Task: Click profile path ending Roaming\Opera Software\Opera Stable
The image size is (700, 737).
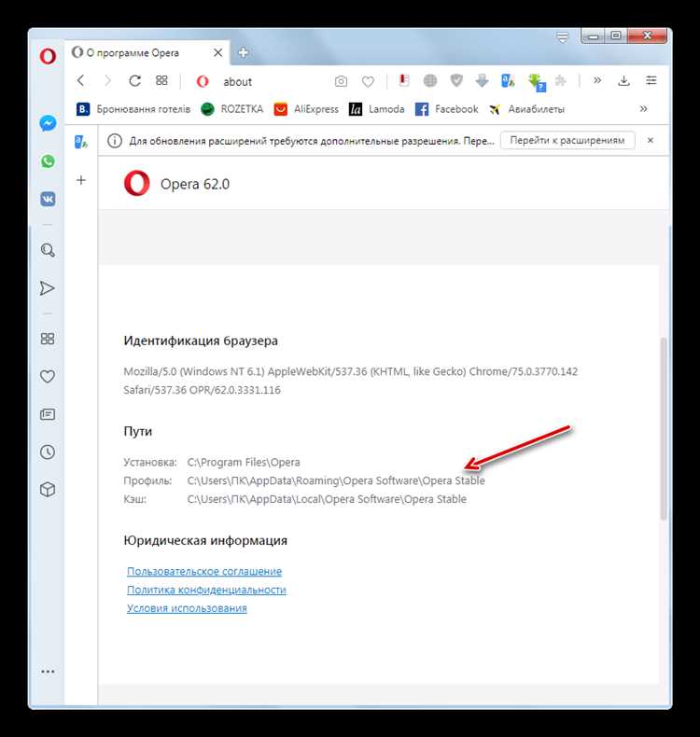Action: click(x=336, y=480)
